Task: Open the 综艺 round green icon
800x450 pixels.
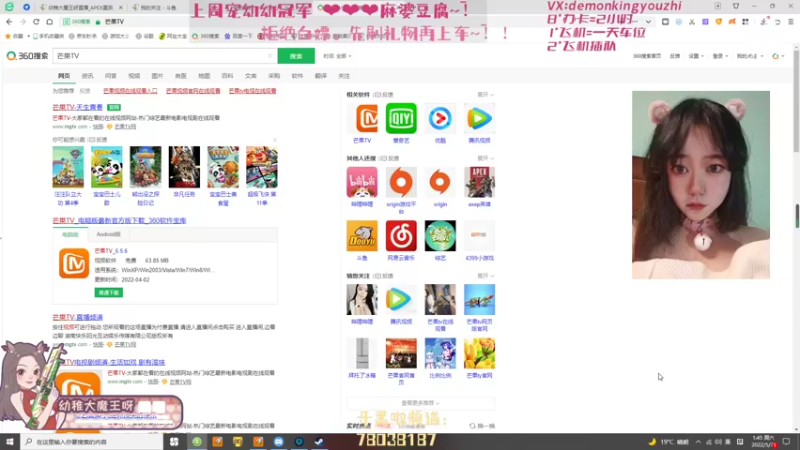Action: (440, 236)
